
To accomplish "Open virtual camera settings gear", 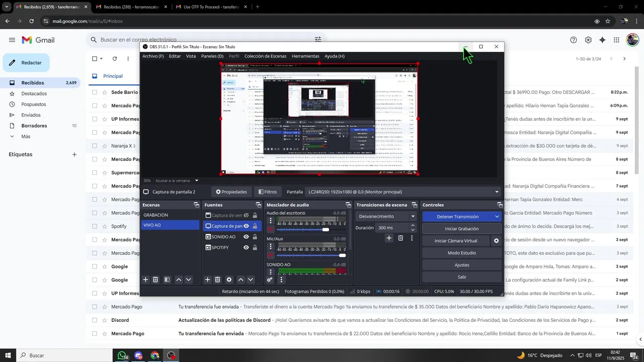I will (496, 241).
